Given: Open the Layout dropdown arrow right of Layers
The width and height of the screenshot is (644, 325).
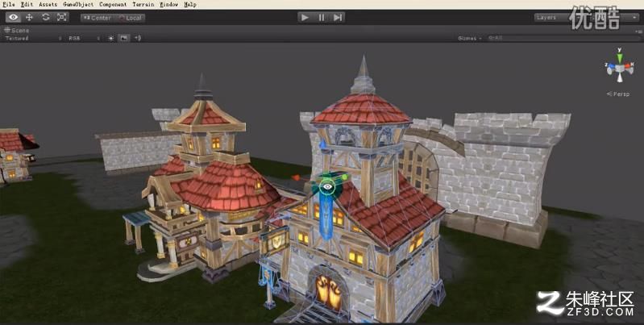Looking at the screenshot, I should [635, 18].
